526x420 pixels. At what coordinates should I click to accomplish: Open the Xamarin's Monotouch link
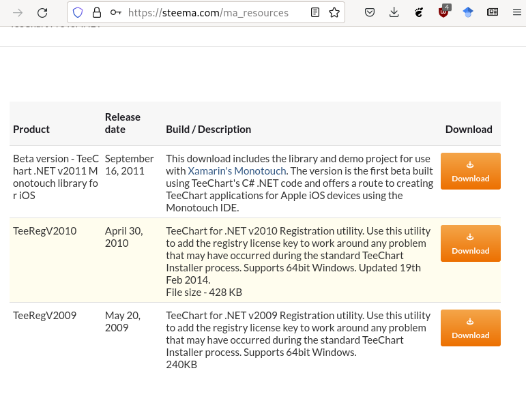click(x=237, y=171)
